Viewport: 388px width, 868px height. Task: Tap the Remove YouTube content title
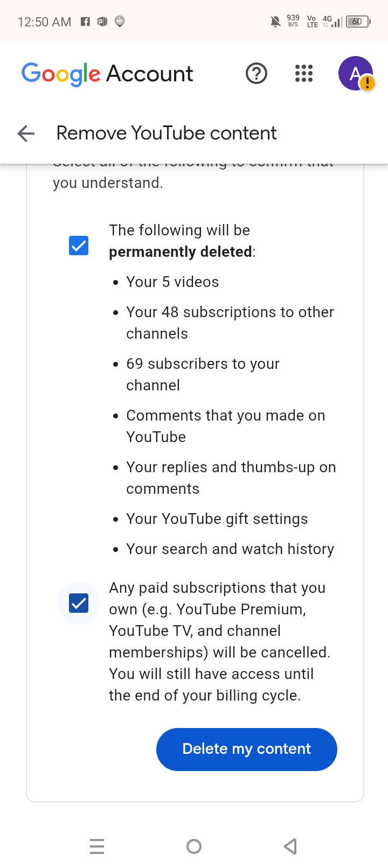pyautogui.click(x=167, y=133)
